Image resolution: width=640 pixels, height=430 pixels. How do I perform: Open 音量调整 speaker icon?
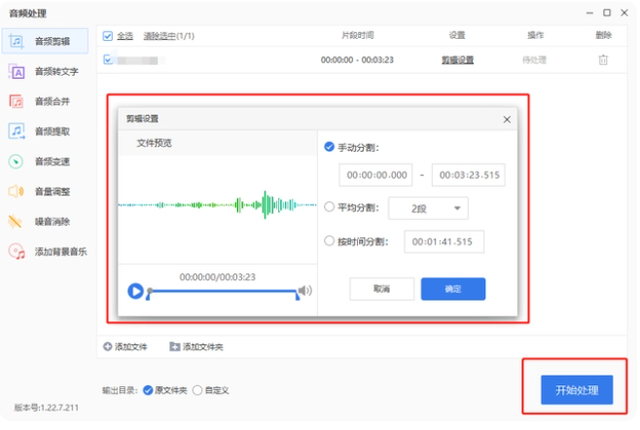[16, 191]
